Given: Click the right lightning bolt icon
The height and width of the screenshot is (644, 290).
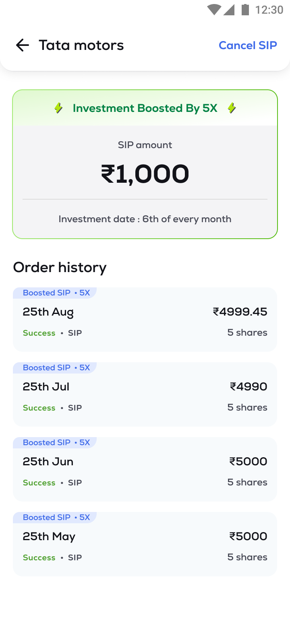Looking at the screenshot, I should (232, 108).
